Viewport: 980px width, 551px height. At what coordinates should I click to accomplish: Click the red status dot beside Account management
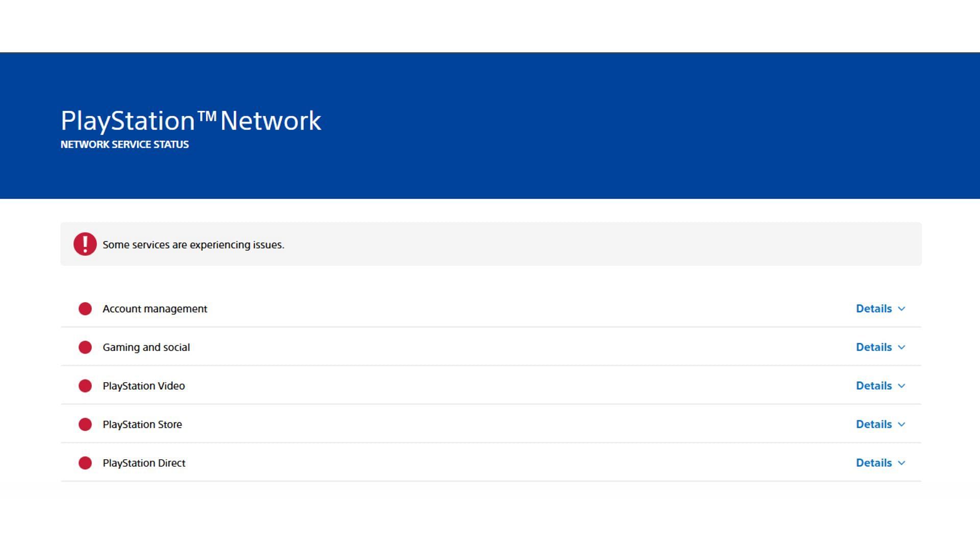pyautogui.click(x=85, y=309)
